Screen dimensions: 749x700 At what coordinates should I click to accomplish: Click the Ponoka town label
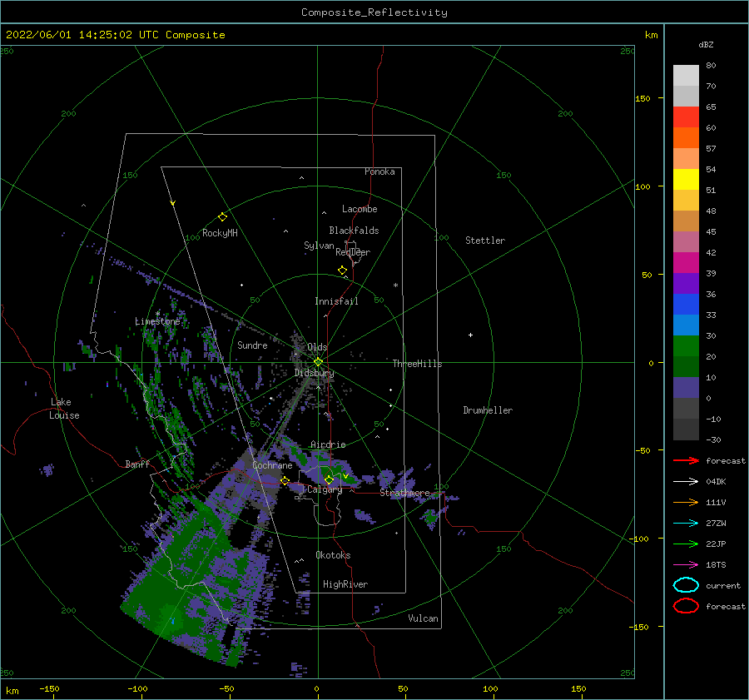point(379,171)
